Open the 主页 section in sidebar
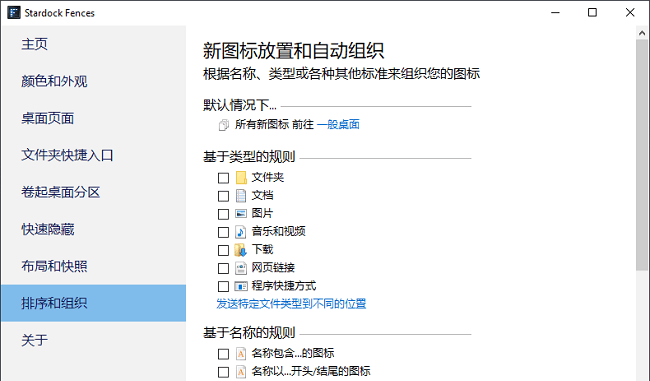 tap(94, 44)
